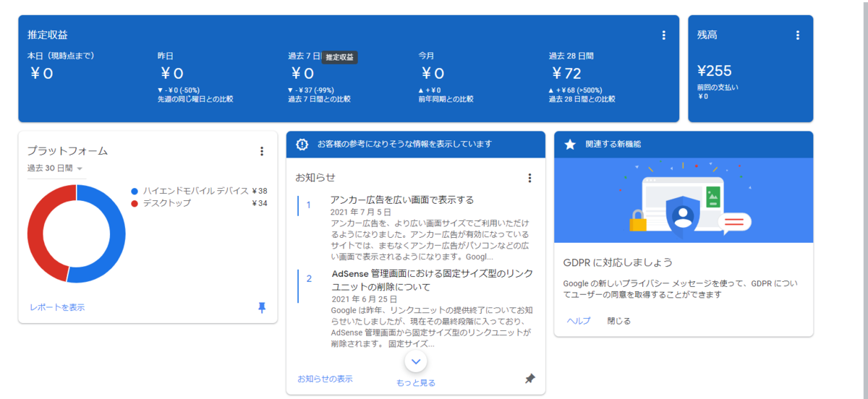The width and height of the screenshot is (868, 399).
Task: Expand notices with the round chevron button
Action: (416, 361)
